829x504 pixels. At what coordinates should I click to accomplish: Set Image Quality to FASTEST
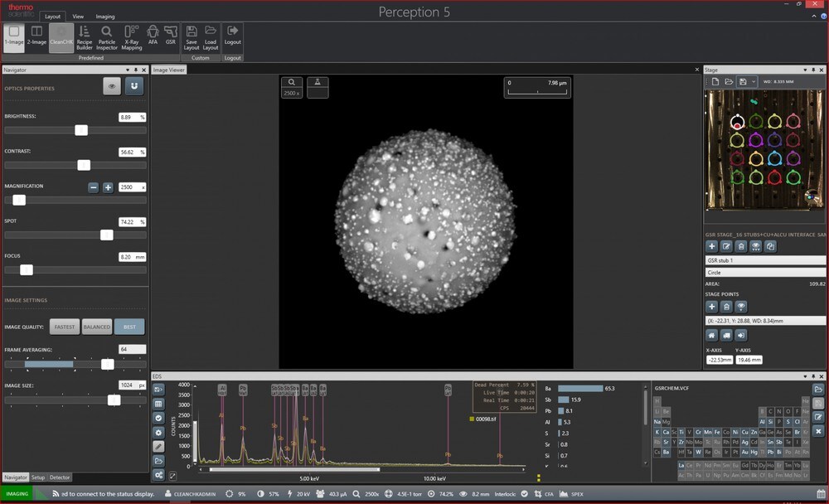(x=65, y=327)
